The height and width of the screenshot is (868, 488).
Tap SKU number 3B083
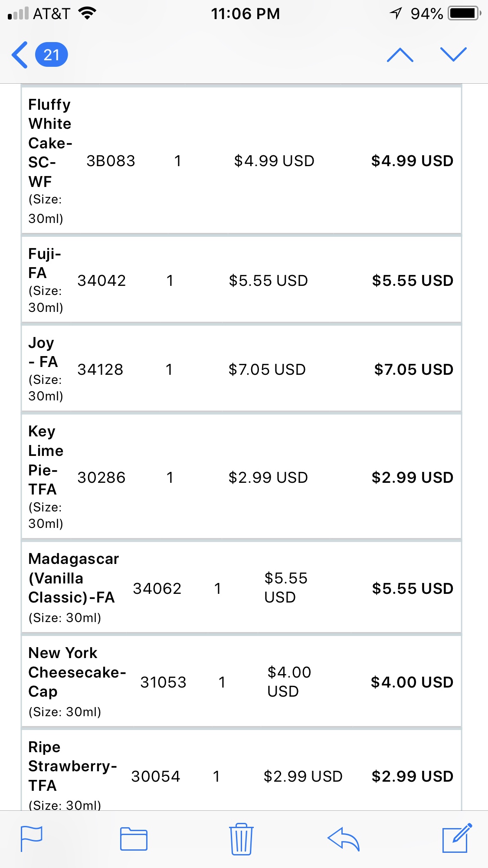[111, 161]
